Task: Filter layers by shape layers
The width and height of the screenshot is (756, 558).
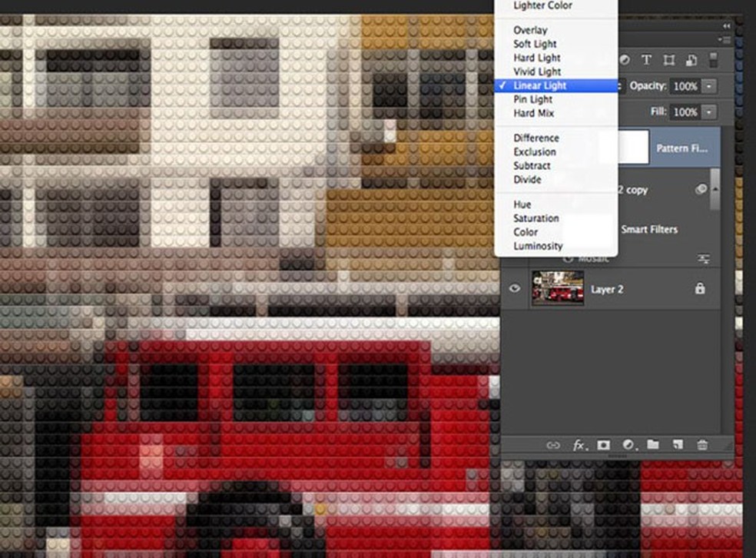Action: (668, 60)
